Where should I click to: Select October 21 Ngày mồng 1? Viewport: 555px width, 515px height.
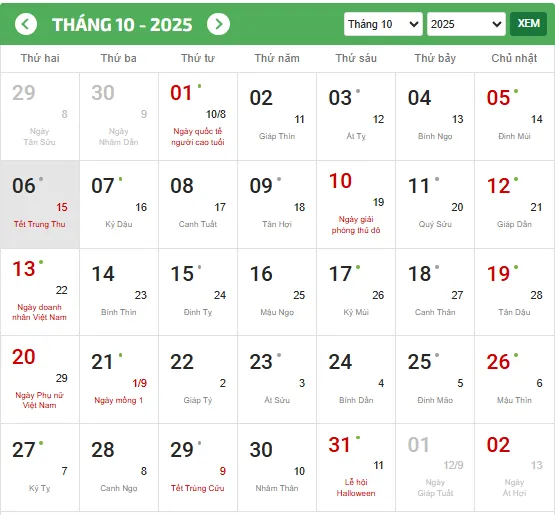click(119, 379)
